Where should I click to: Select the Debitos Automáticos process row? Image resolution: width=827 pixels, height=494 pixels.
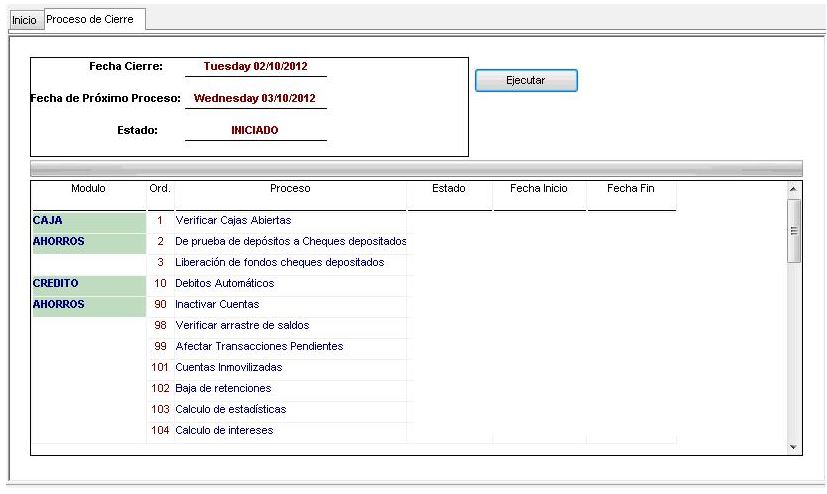(290, 284)
